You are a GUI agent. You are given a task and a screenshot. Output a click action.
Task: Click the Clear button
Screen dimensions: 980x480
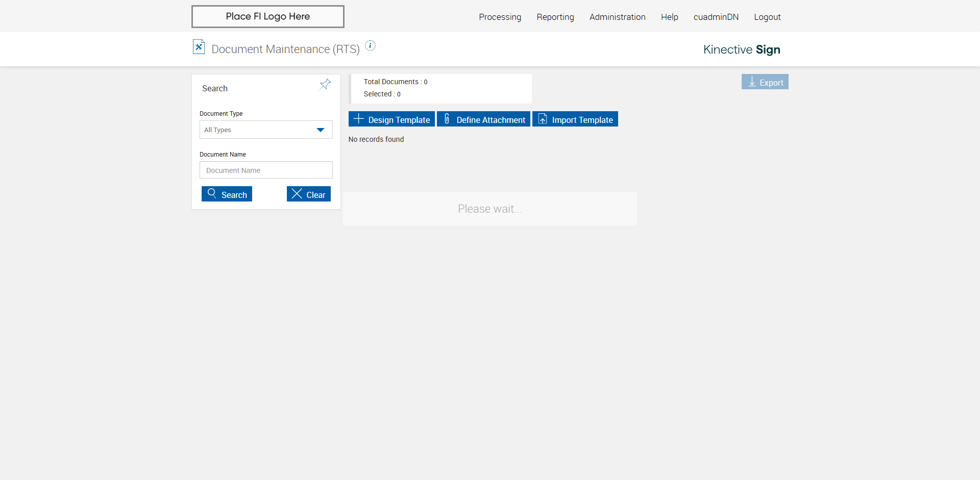(309, 194)
